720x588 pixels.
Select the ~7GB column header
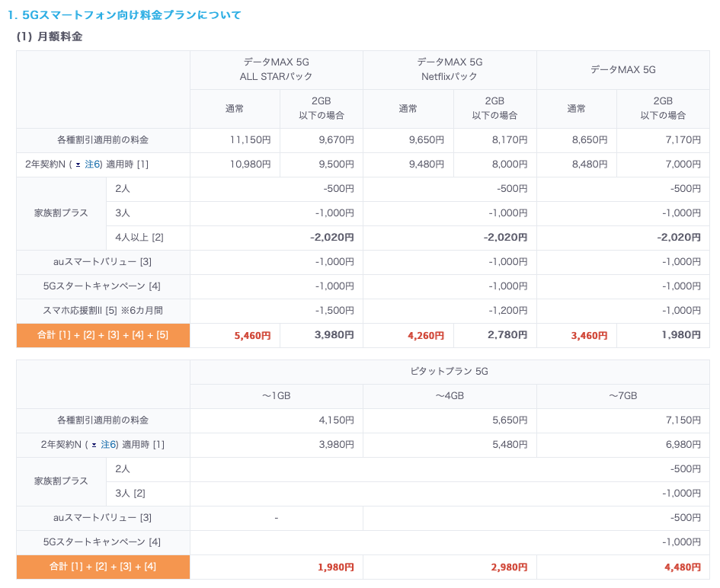623,395
